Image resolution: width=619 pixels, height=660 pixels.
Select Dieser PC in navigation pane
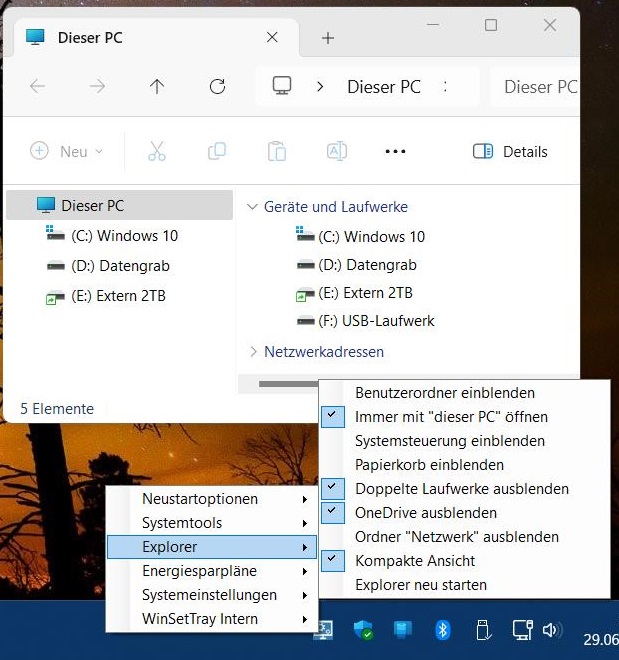[120, 205]
